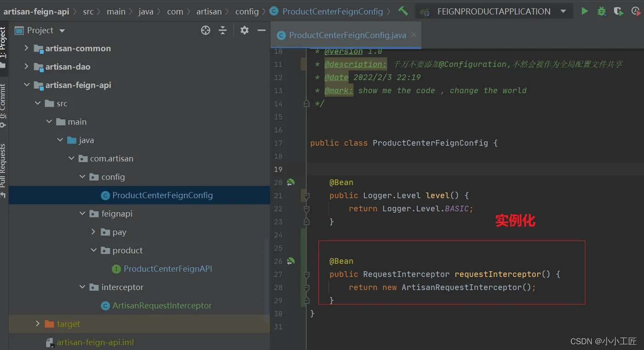Image resolution: width=644 pixels, height=350 pixels.
Task: Expand the pay package node
Action: coord(93,232)
